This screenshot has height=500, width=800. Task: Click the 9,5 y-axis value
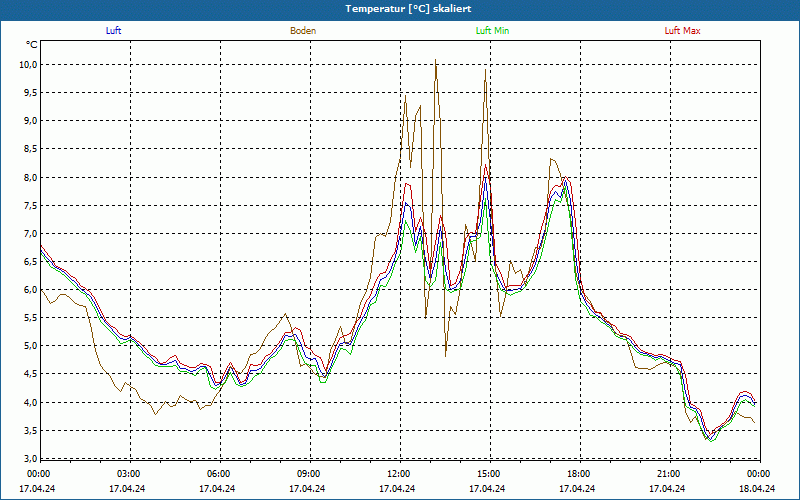coord(30,92)
